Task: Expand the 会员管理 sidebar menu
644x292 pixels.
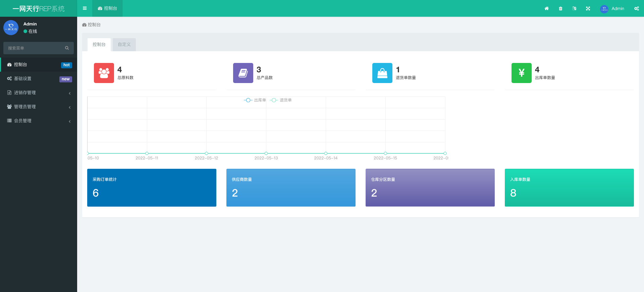Action: (39, 121)
